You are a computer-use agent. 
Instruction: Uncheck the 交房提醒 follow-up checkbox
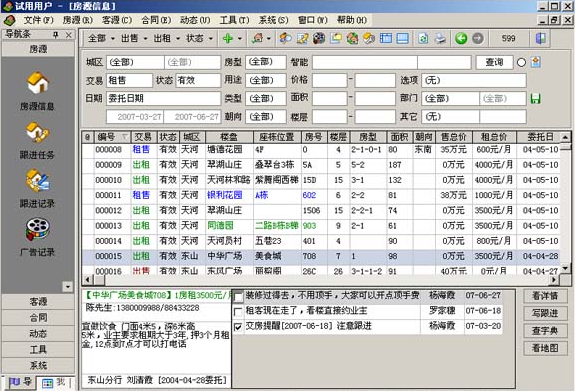tap(238, 326)
